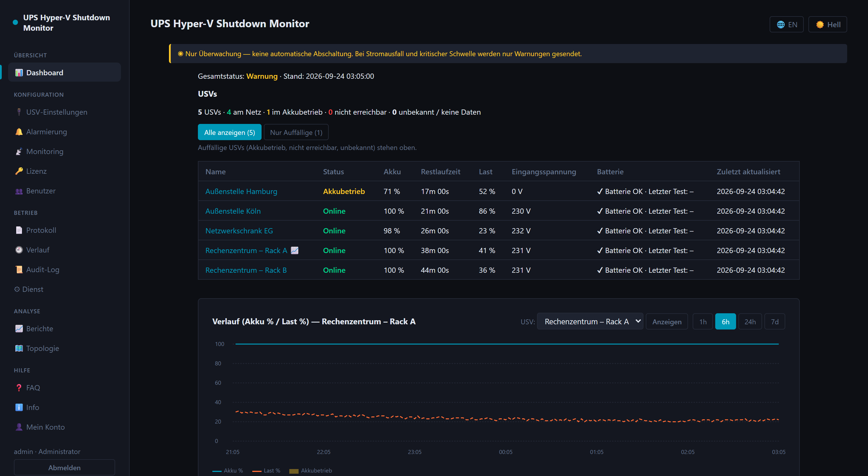Screen dimensions: 868x476
Task: Click the Berichte chart icon
Action: point(19,329)
